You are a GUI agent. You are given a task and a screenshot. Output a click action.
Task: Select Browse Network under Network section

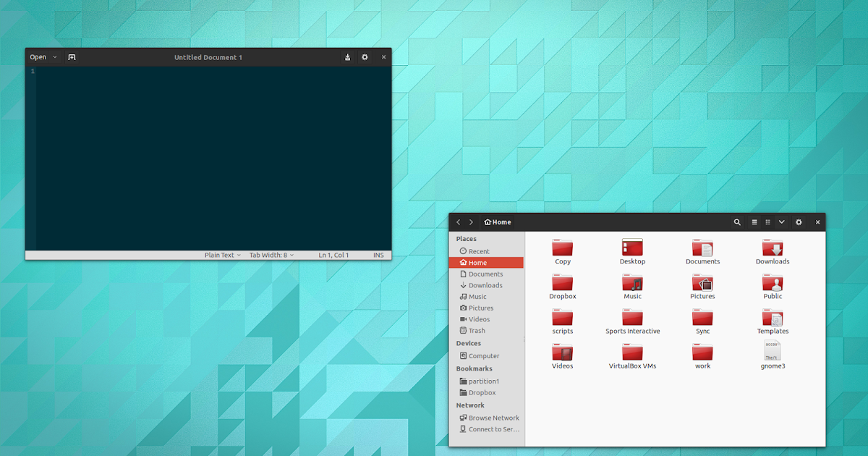(x=494, y=418)
